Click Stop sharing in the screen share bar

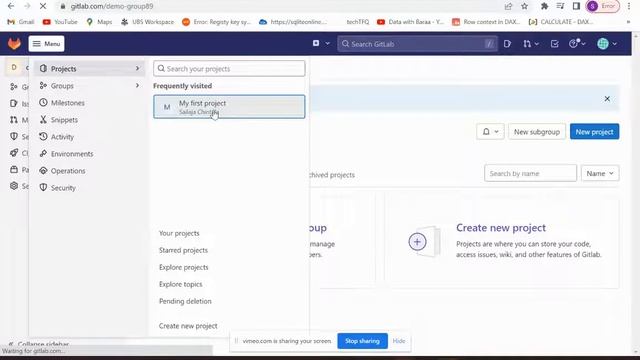pos(362,341)
